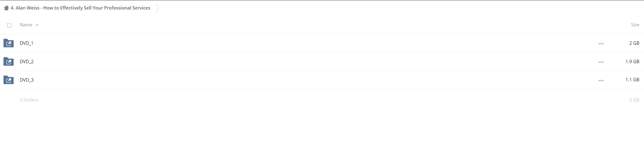
Task: Open the more-actions menu for DVD_2
Action: coord(601,62)
